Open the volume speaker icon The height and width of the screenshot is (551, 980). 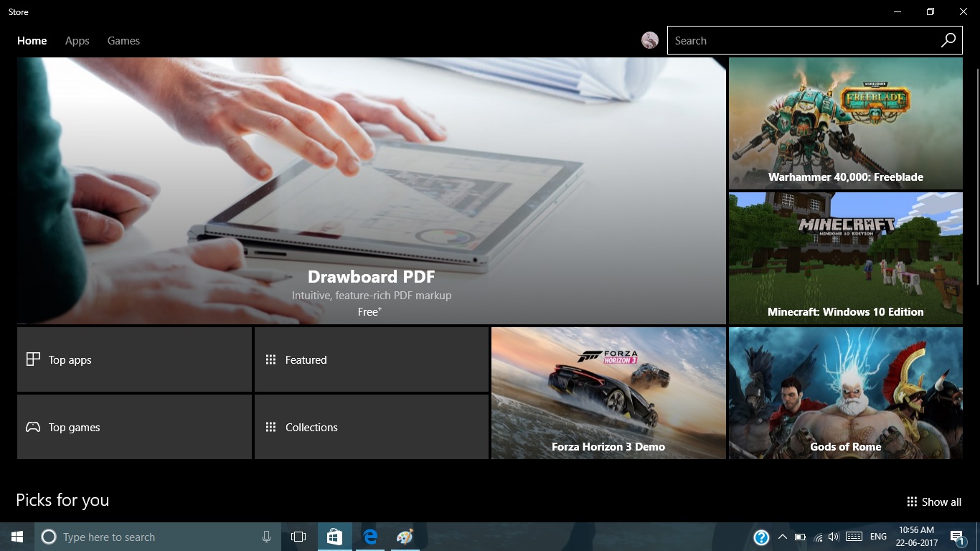(834, 537)
